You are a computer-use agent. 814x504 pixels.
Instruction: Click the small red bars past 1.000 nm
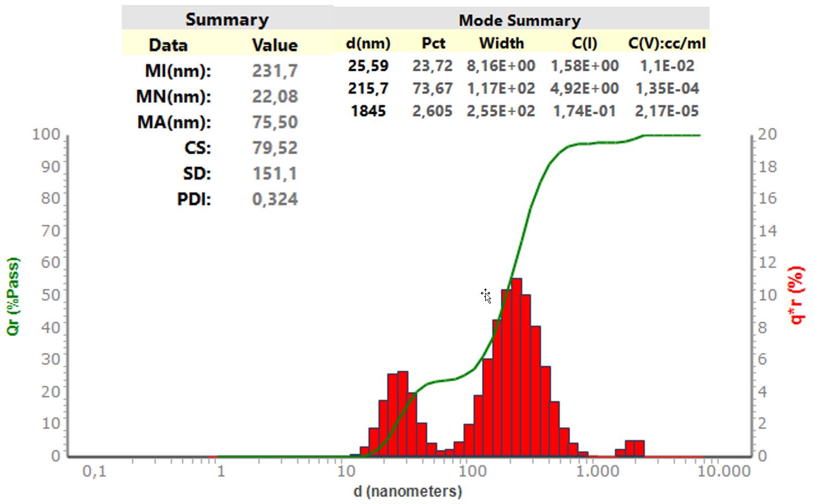(634, 448)
